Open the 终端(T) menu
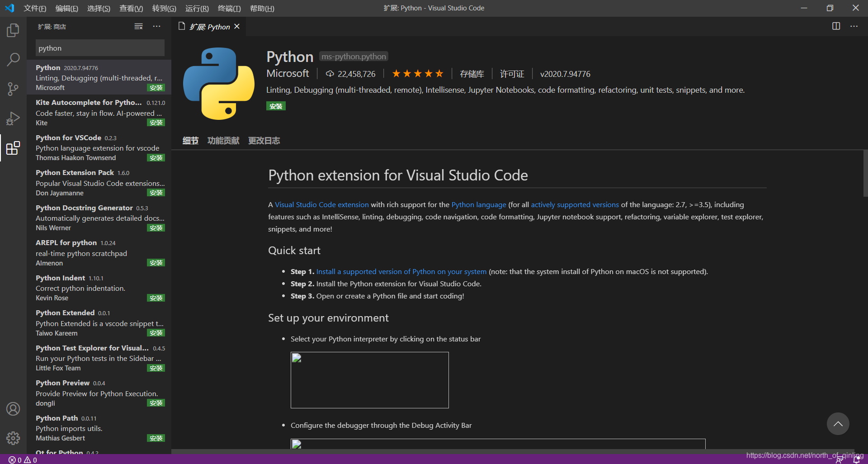 (x=229, y=8)
